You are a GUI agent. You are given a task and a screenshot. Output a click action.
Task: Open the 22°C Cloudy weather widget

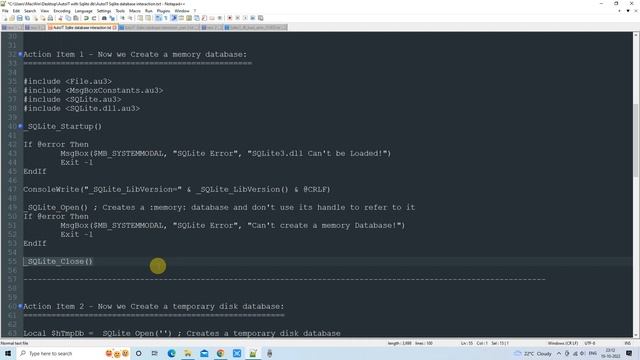[533, 353]
